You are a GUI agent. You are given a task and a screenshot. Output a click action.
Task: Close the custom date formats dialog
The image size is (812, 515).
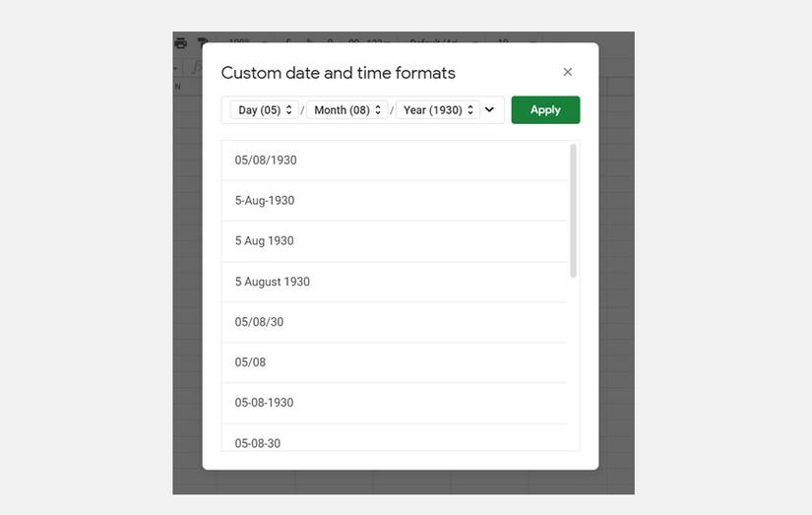click(567, 72)
